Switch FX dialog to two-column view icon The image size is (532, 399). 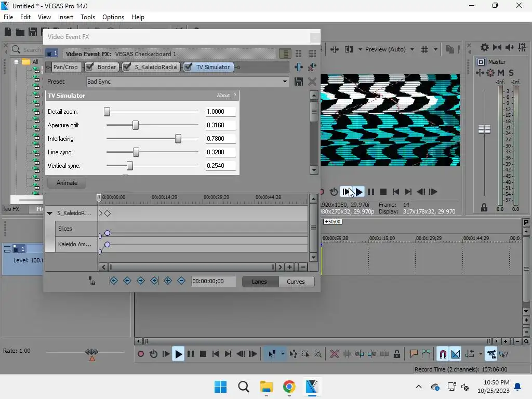(x=299, y=54)
